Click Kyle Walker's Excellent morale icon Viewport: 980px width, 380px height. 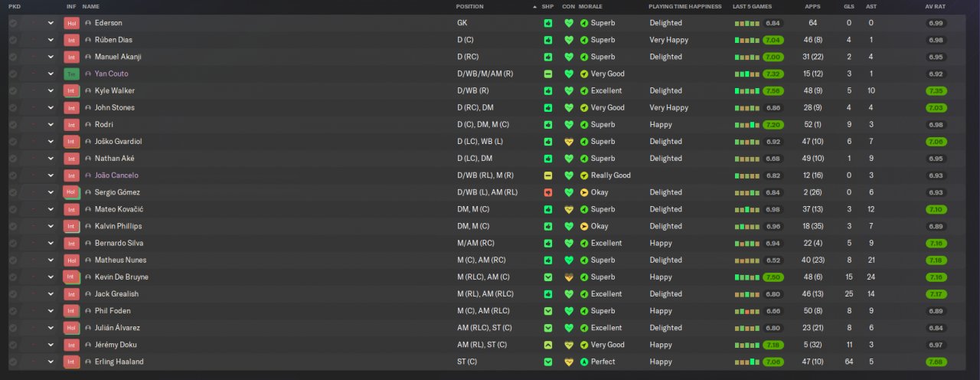584,90
